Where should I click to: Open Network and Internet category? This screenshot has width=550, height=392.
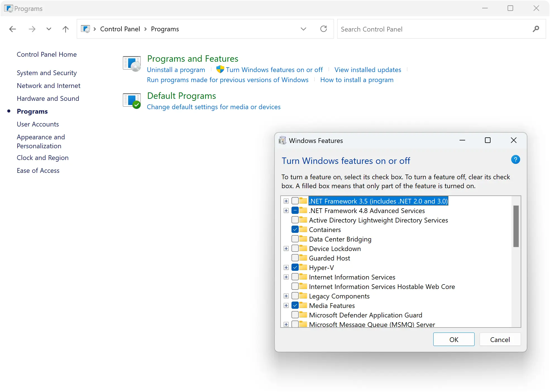pos(49,86)
